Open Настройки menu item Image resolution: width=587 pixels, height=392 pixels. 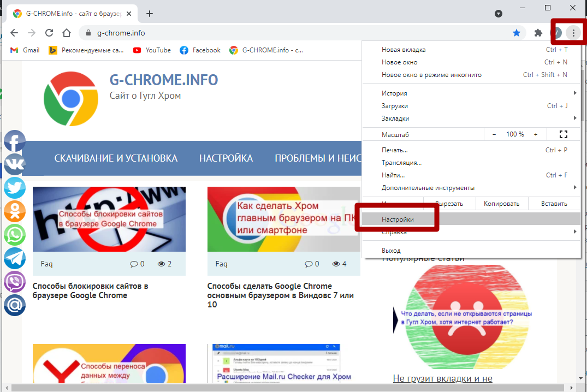tap(471, 219)
